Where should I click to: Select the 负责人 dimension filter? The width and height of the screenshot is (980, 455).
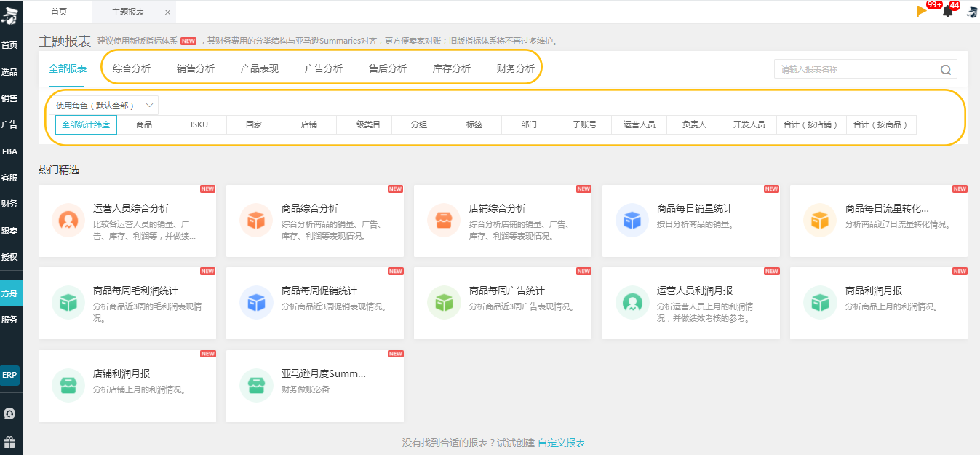coord(694,124)
